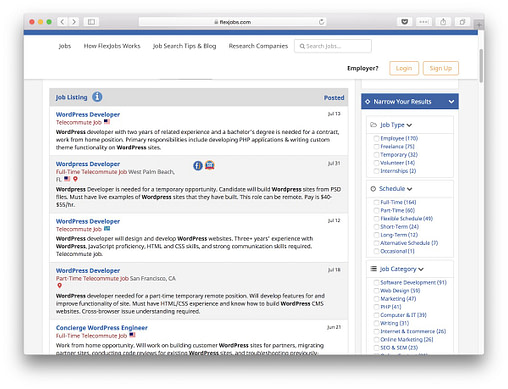Click the folder icon beside Job Type
Viewport: 508px width, 389px height.
pos(373,125)
